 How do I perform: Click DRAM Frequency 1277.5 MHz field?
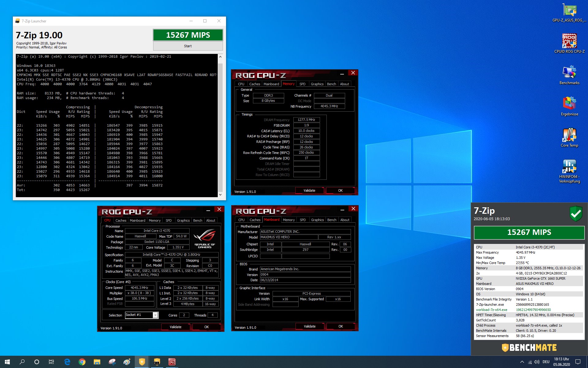pos(306,120)
